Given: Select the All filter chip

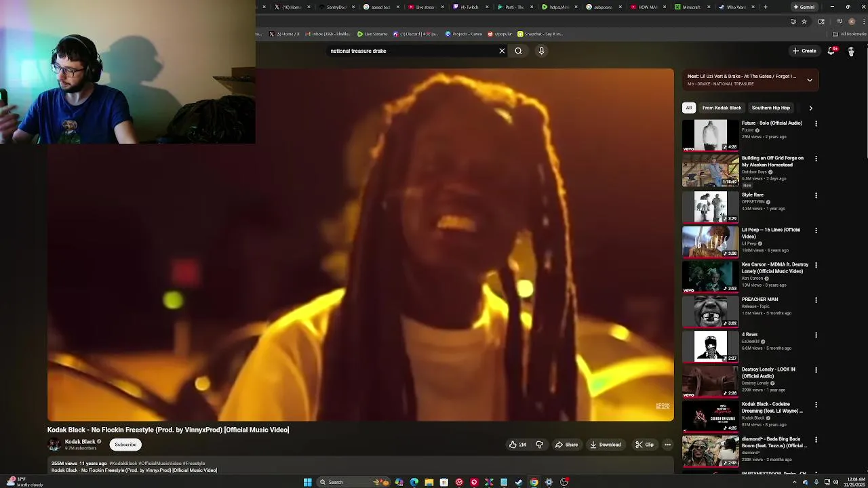Looking at the screenshot, I should [689, 108].
